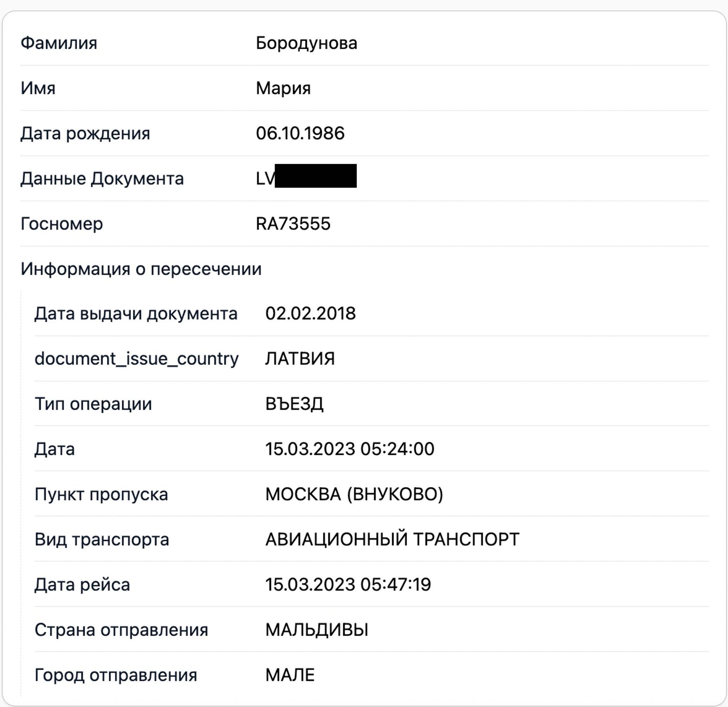
Task: Click the checkpoint value МОСКВА (ВНУКОВО)
Action: [354, 494]
